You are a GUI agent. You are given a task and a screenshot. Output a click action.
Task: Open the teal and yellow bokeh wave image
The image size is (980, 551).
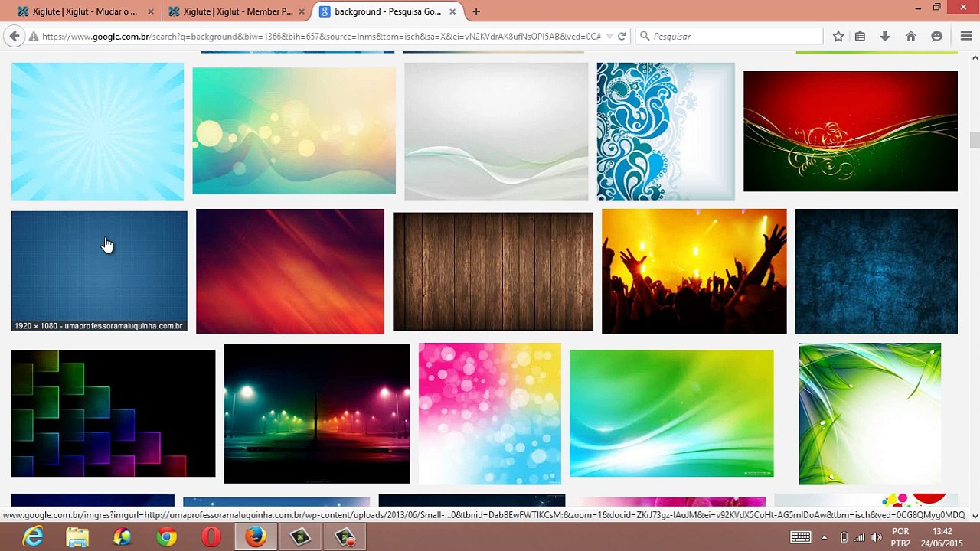coord(294,131)
